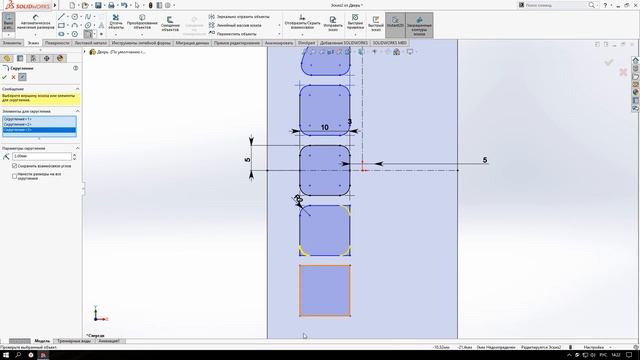Select the Polygon sketch tool
640x360 pixels.
(75, 34)
